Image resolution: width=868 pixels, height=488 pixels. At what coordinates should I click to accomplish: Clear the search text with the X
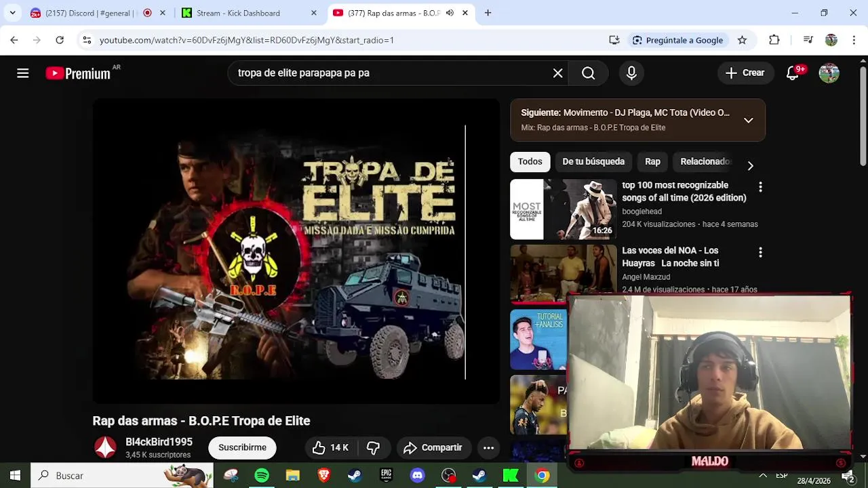[557, 73]
